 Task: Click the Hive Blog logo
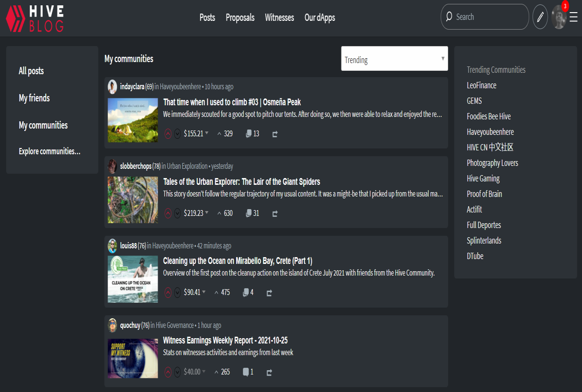(34, 17)
